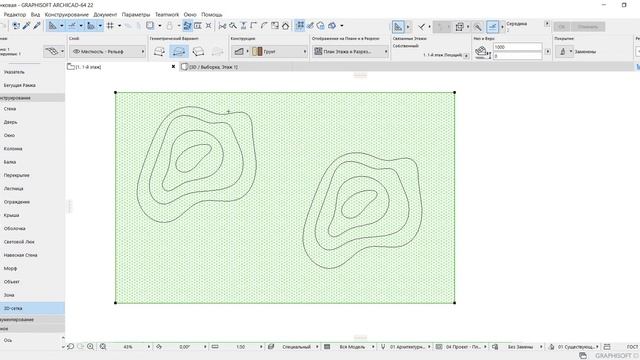Open the Грунт building material dropdown
Image resolution: width=640 pixels, height=360 pixels.
coord(279,51)
